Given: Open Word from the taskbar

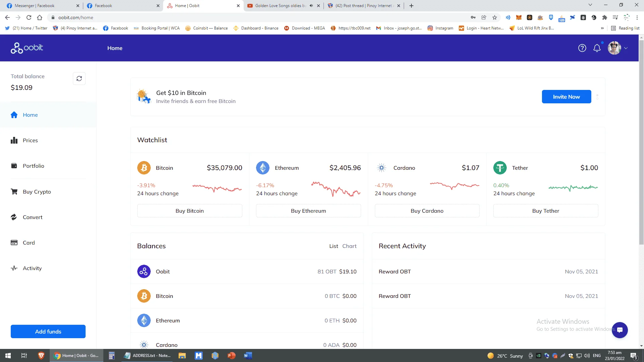Looking at the screenshot, I should [x=248, y=356].
